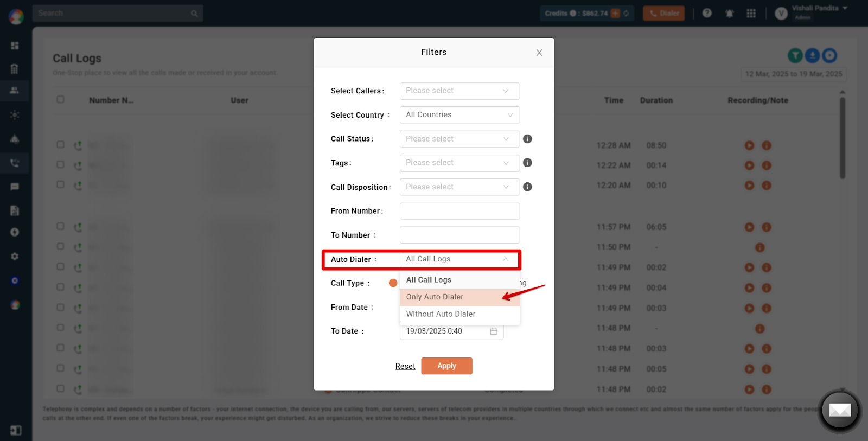Image resolution: width=868 pixels, height=441 pixels.
Task: Choose Without Auto Dialer option
Action: click(459, 314)
